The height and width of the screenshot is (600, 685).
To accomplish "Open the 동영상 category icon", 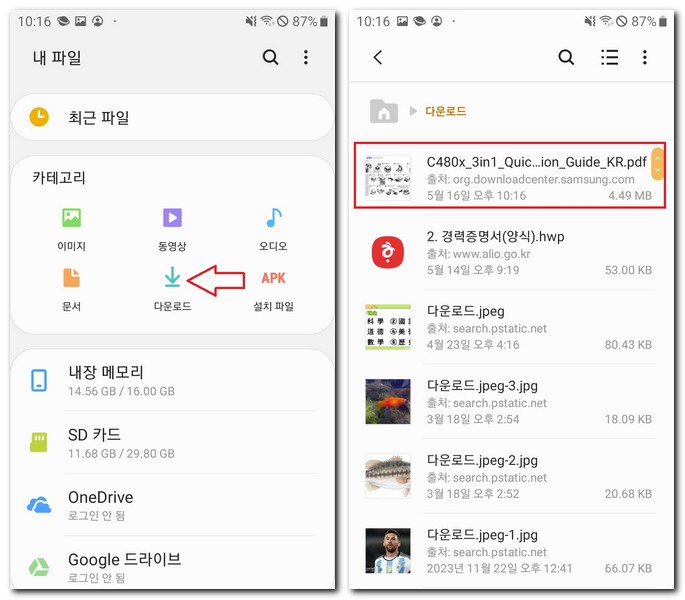I will click(172, 218).
